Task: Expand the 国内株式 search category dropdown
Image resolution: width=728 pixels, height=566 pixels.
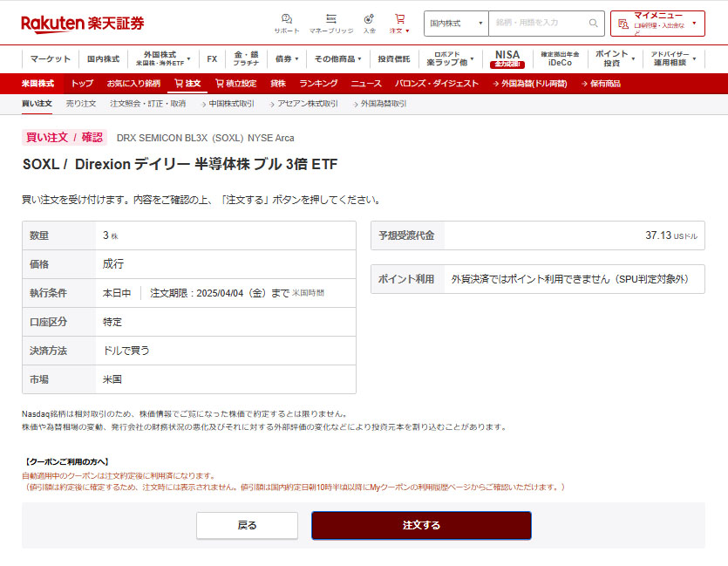Action: 456,24
